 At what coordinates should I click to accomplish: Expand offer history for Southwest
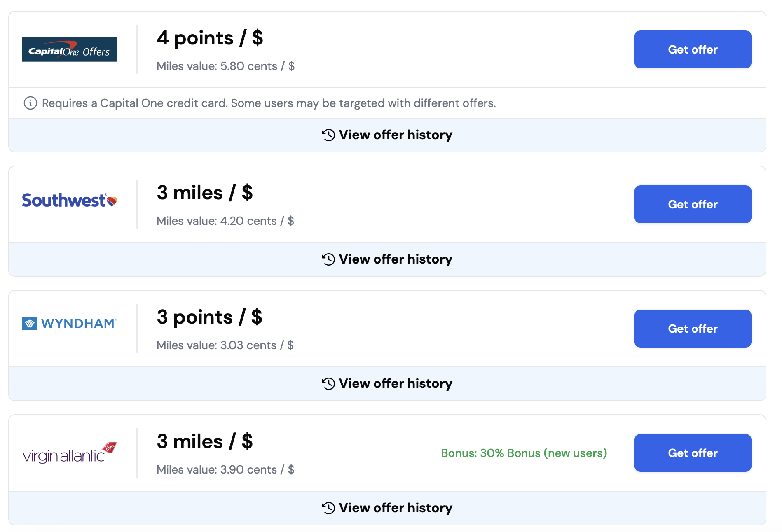coord(396,259)
